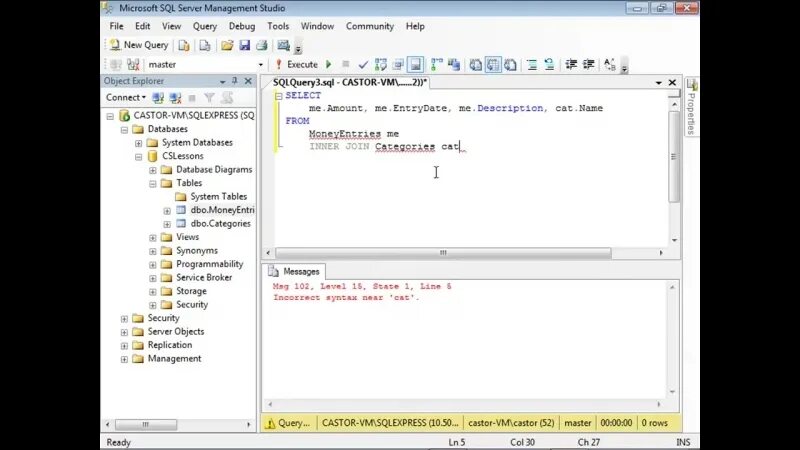Open the Activity Monitor toolbar icon
800x450 pixels.
point(284,45)
